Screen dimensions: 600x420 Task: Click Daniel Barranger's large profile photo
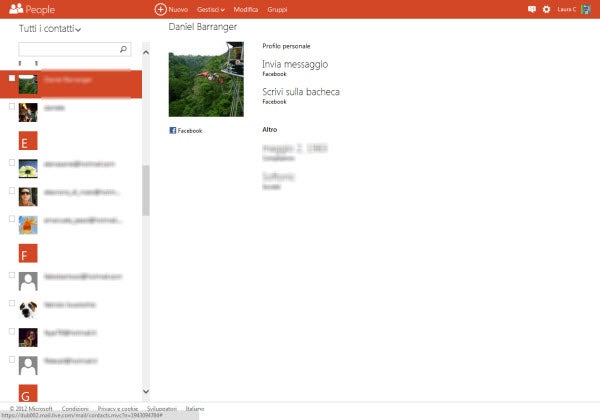tap(206, 79)
